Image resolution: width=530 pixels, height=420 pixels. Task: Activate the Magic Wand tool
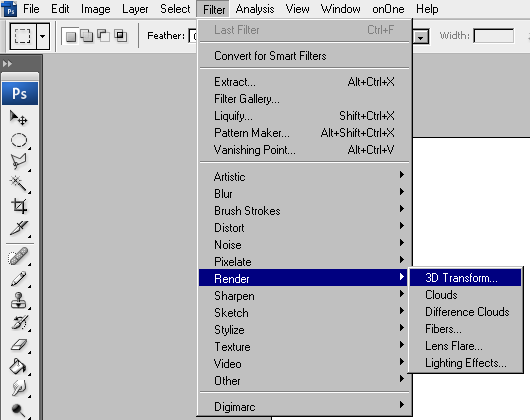pos(19,183)
